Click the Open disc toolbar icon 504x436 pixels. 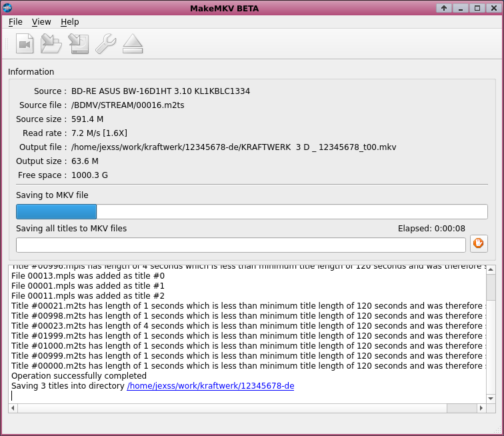[51, 44]
